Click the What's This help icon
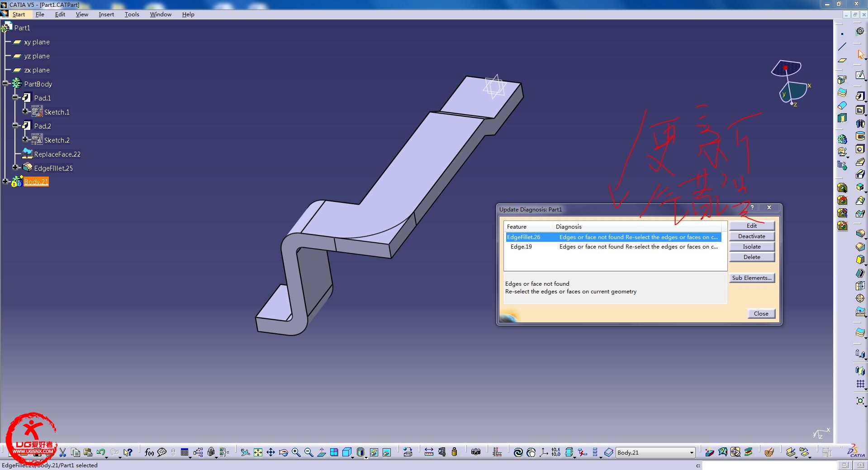868x470 pixels. tap(128, 452)
